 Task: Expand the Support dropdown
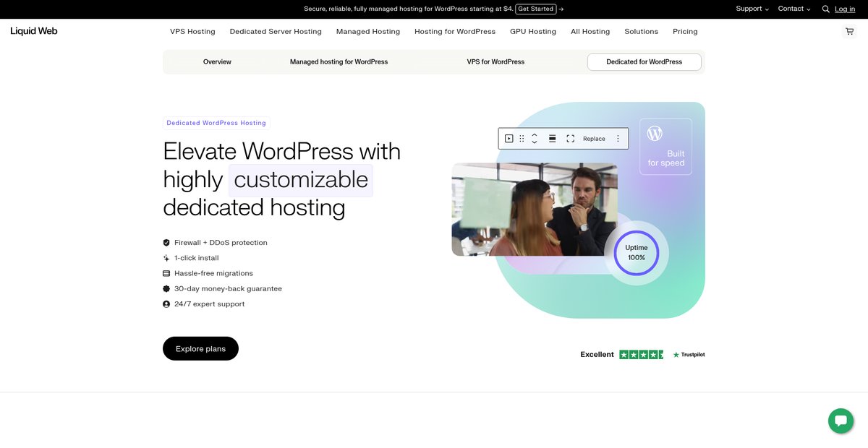[752, 9]
